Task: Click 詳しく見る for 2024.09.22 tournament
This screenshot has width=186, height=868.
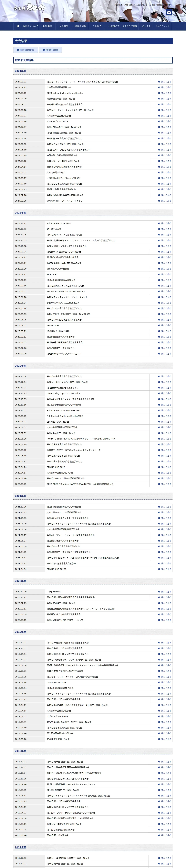Action: [x=165, y=82]
